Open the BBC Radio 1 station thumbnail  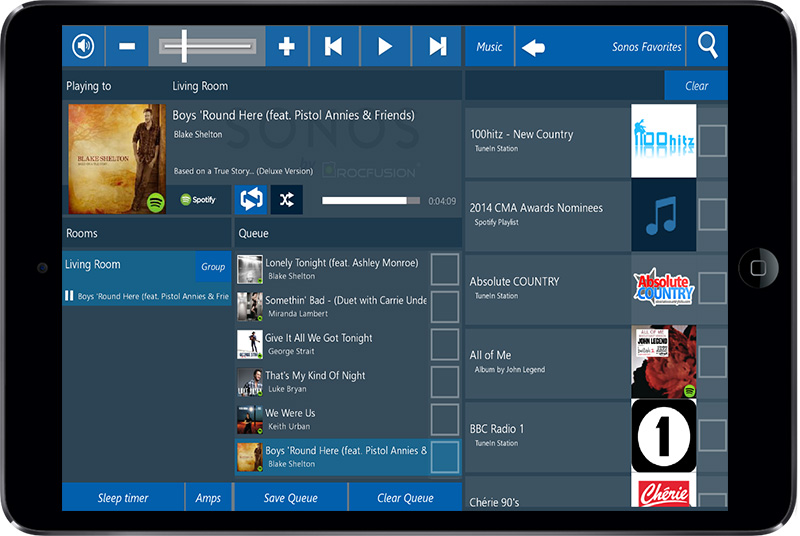663,436
